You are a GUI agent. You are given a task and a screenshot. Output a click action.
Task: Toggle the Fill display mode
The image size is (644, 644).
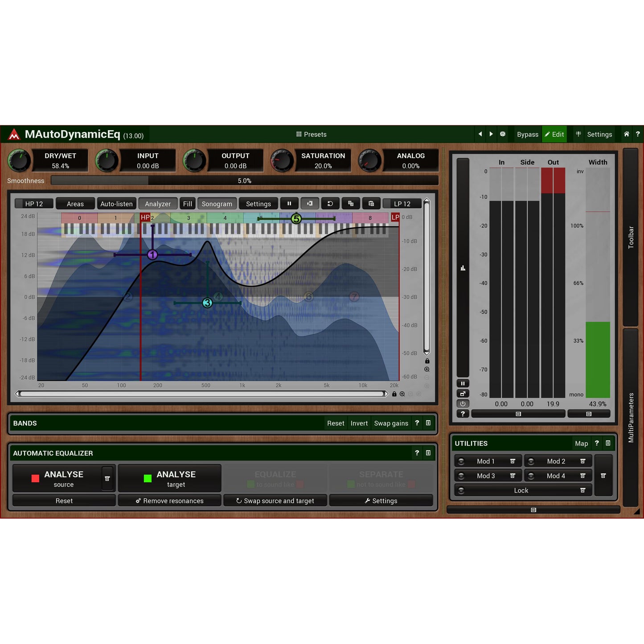pos(187,204)
